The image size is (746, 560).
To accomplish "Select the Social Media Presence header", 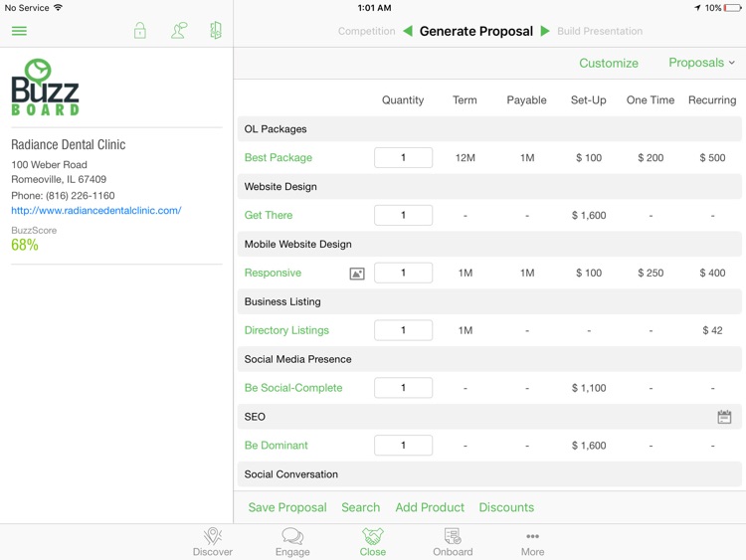I will 489,359.
